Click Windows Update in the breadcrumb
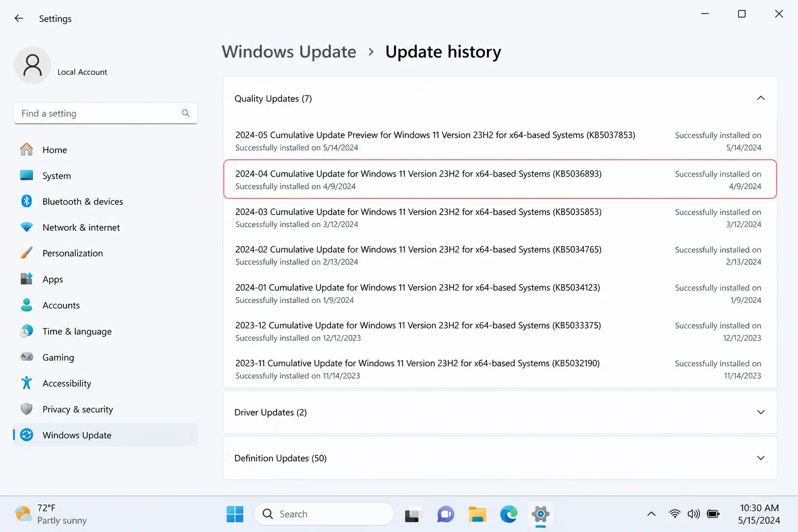This screenshot has width=798, height=532. [x=289, y=51]
